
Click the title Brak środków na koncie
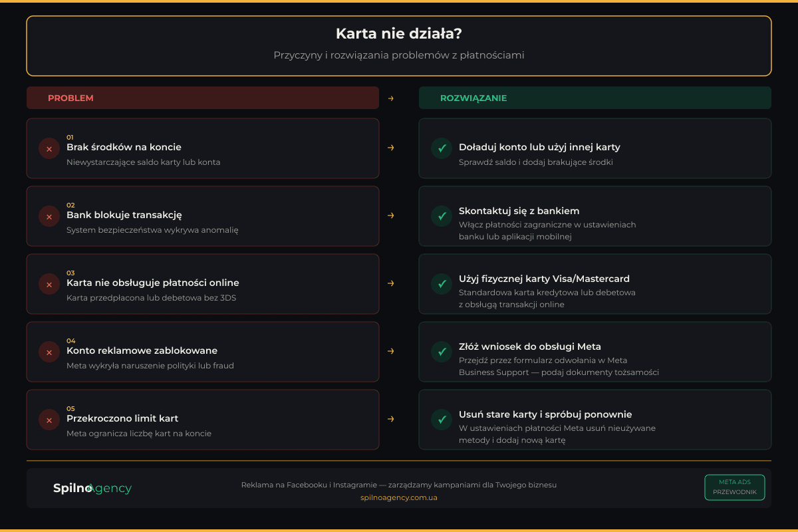click(x=124, y=147)
